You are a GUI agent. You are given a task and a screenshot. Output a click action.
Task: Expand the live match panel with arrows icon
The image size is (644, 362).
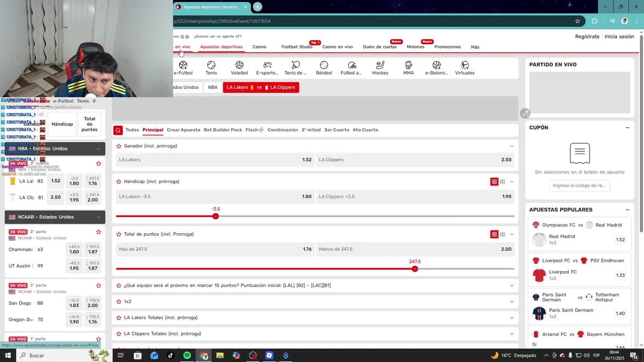point(525,114)
